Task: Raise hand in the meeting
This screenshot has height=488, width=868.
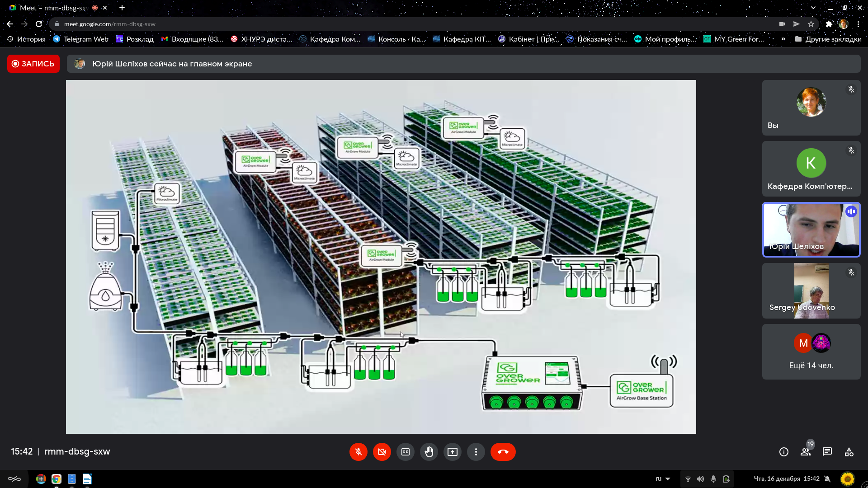Action: click(x=429, y=452)
